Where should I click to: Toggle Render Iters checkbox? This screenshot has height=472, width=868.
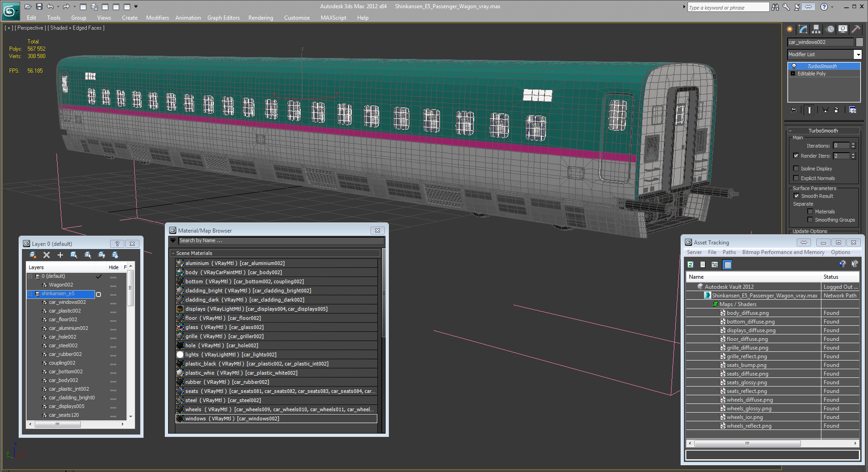pos(796,156)
